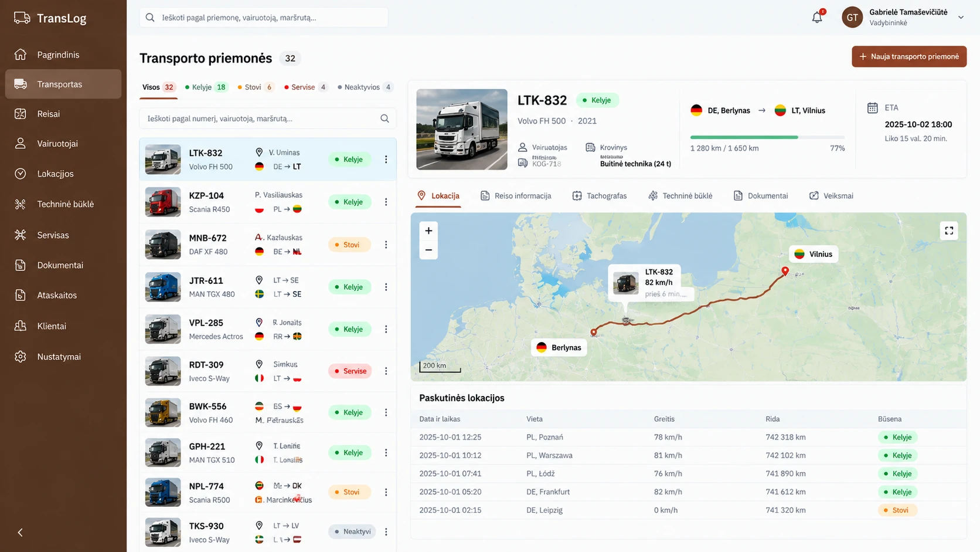Click LTK-832 vehicle popup on map
The height and width of the screenshot is (552, 980).
pyautogui.click(x=651, y=283)
